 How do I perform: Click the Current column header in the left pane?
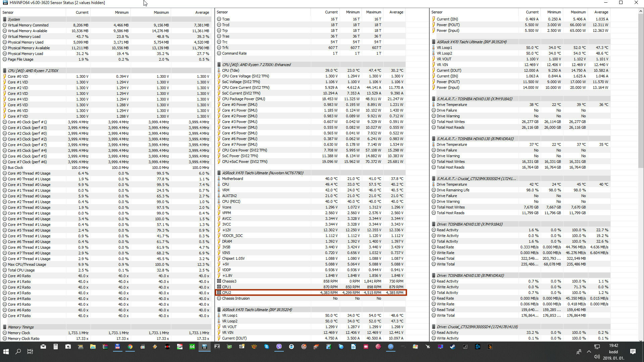(78, 12)
